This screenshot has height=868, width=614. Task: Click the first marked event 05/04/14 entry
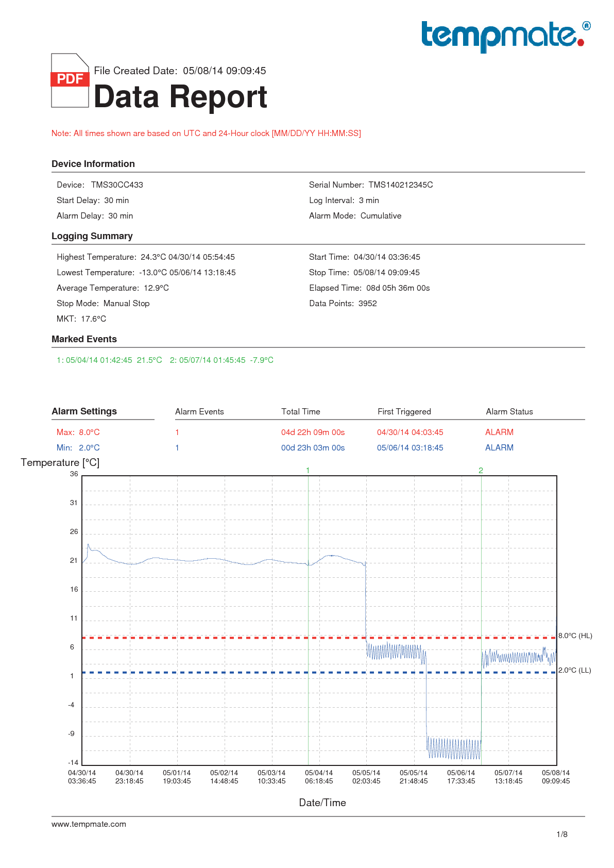pos(109,360)
